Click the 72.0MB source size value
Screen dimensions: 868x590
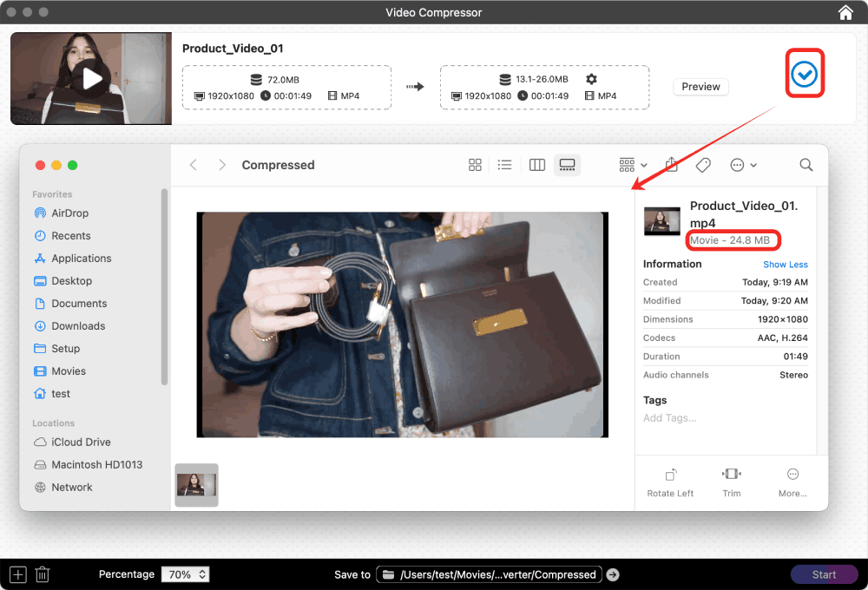[x=283, y=80]
